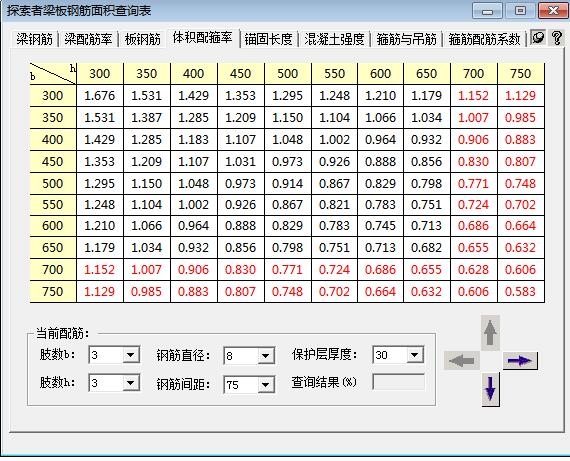Image resolution: width=570 pixels, height=461 pixels.
Task: Open the 混凝土强度 tab
Action: [334, 39]
